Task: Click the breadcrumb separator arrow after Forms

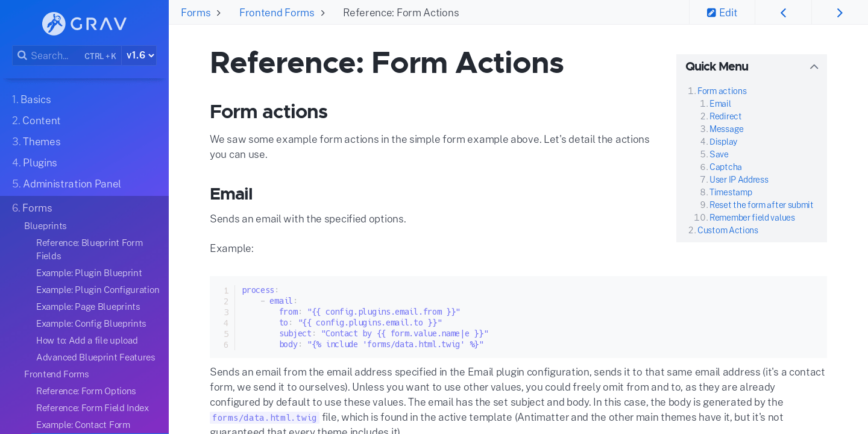Action: point(219,12)
